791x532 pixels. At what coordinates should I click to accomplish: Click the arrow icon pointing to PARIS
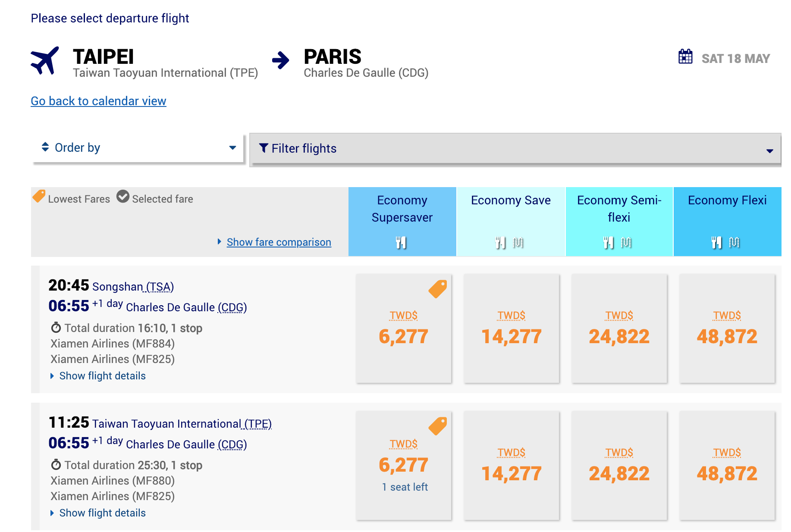coord(281,60)
